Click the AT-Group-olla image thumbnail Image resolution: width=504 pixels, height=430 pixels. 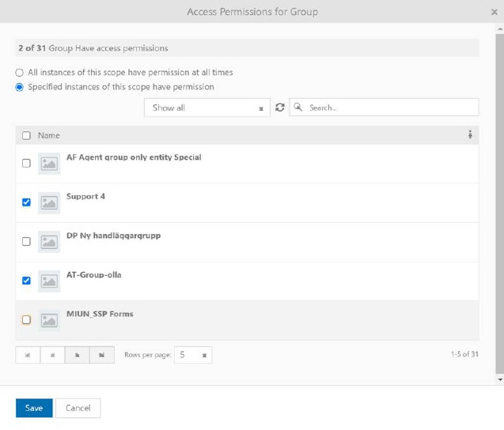tap(49, 281)
